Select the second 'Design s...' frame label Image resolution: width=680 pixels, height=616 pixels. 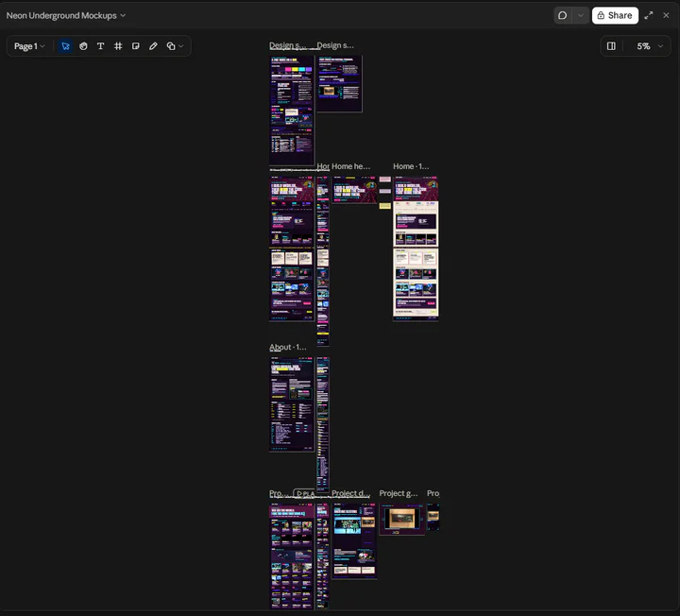[335, 45]
